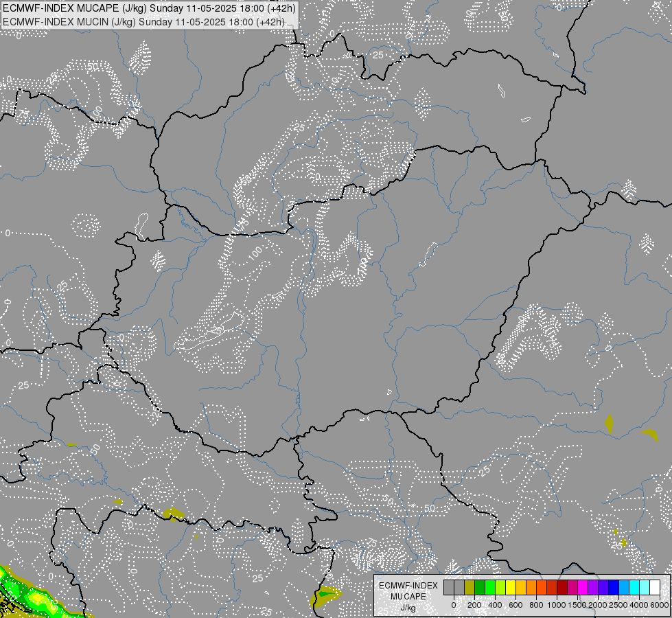Choose the pure yellow swatch left of 600
The image size is (672, 618).
coord(511,587)
